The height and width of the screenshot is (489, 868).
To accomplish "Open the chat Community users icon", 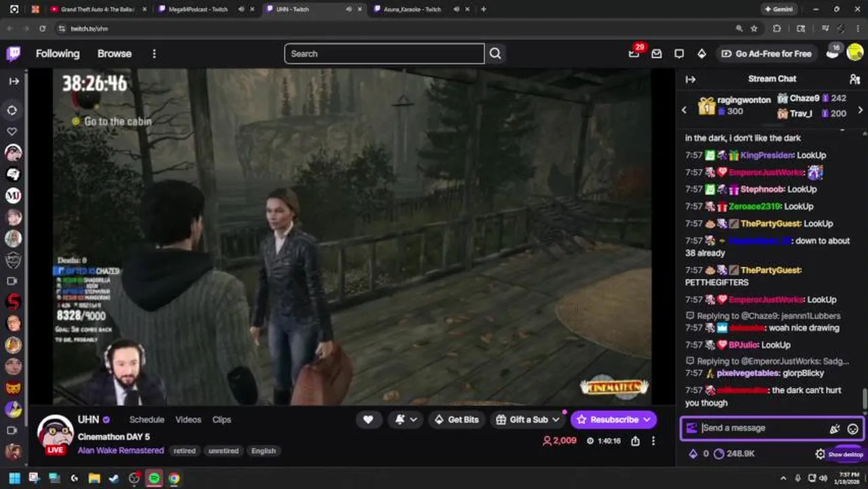I will point(854,79).
